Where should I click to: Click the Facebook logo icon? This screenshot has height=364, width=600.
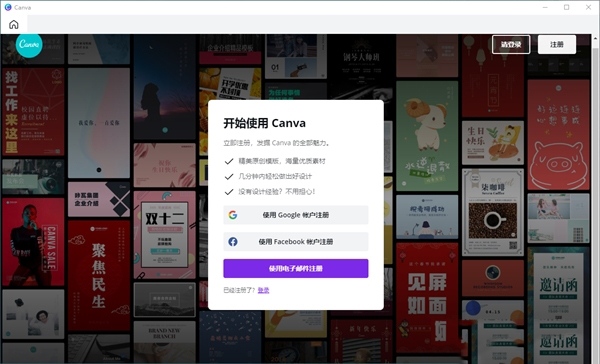[233, 242]
